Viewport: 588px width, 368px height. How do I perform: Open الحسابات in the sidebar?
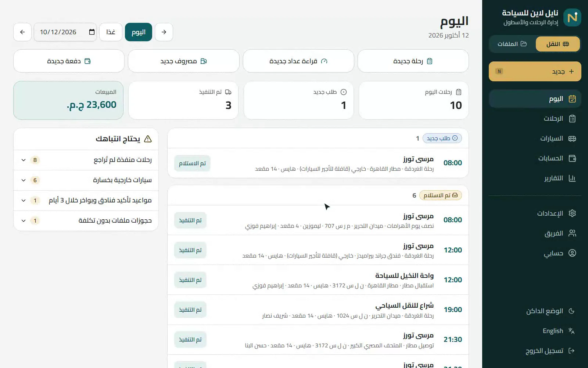(x=535, y=158)
